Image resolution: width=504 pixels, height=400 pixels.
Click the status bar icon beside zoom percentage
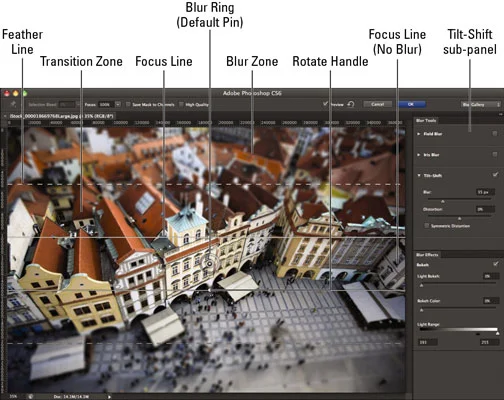tap(31, 397)
